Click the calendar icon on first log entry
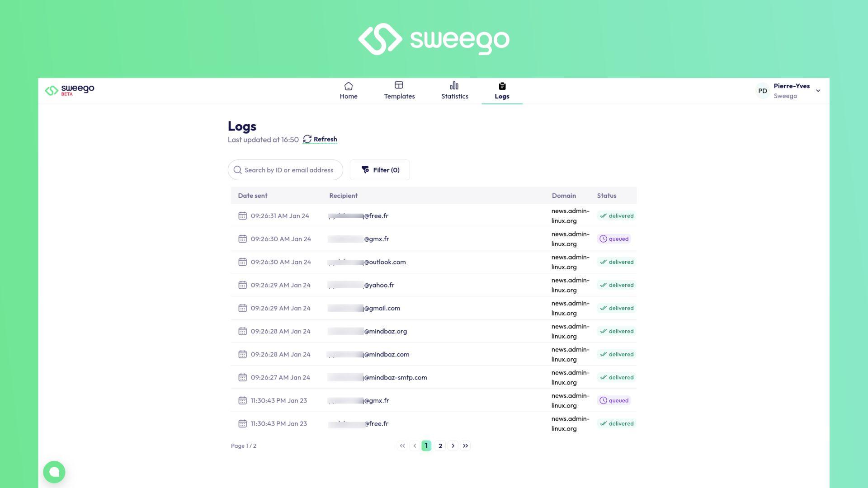This screenshot has width=868, height=488. [x=242, y=216]
